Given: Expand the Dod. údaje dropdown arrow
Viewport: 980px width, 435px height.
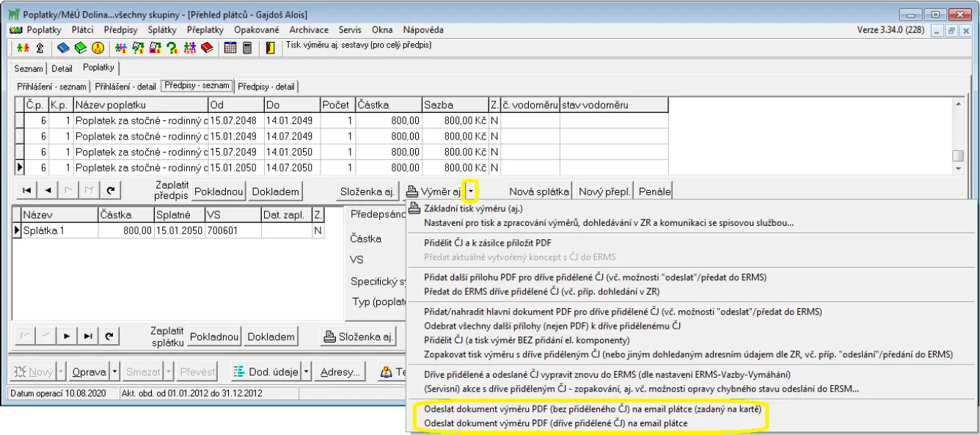Looking at the screenshot, I should pyautogui.click(x=307, y=372).
